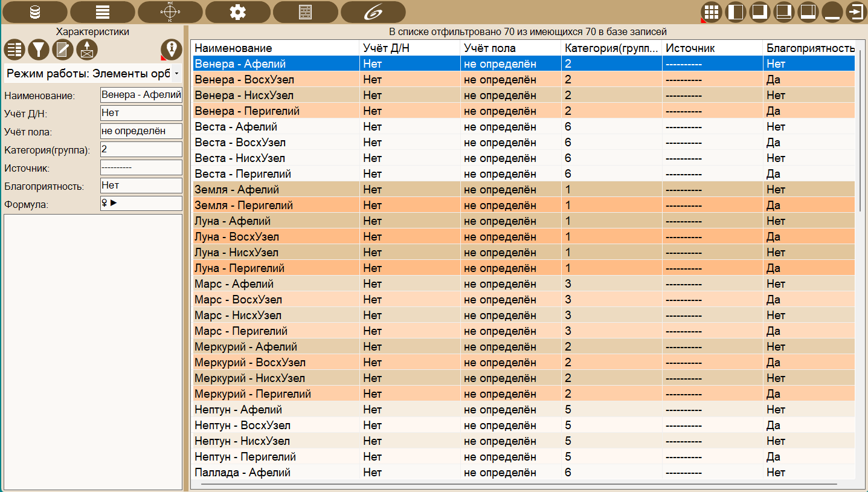This screenshot has width=868, height=492.
Task: Sort by the Наименование column header
Action: pos(275,48)
